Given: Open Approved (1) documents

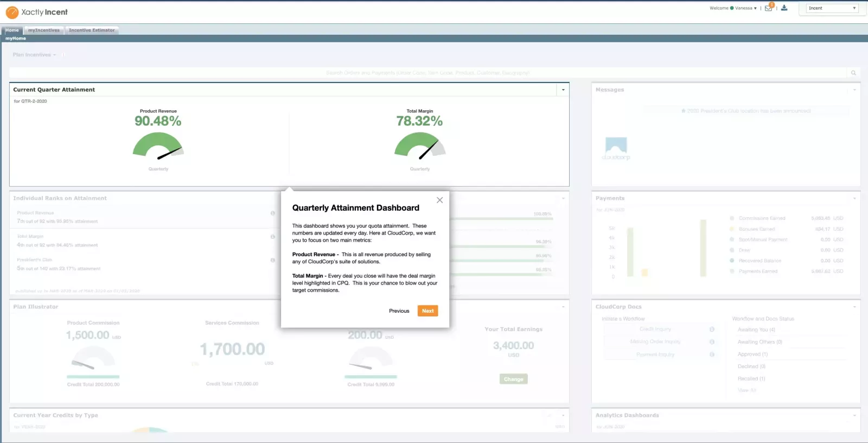Looking at the screenshot, I should 752,354.
